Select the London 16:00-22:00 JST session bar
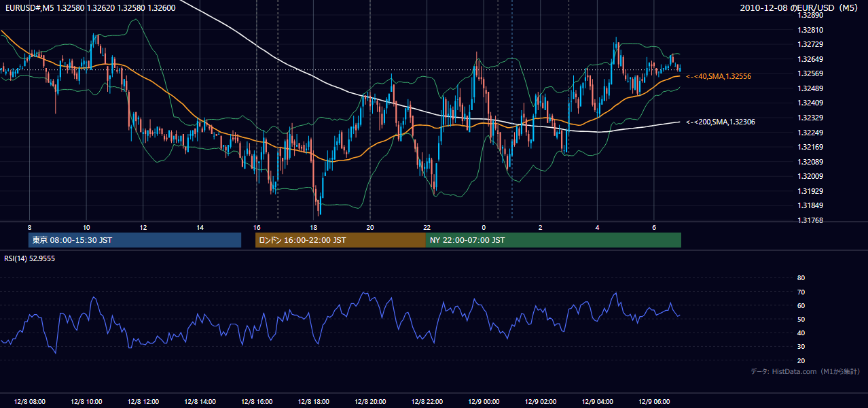Screen dimensions: 868x408 (x=340, y=240)
